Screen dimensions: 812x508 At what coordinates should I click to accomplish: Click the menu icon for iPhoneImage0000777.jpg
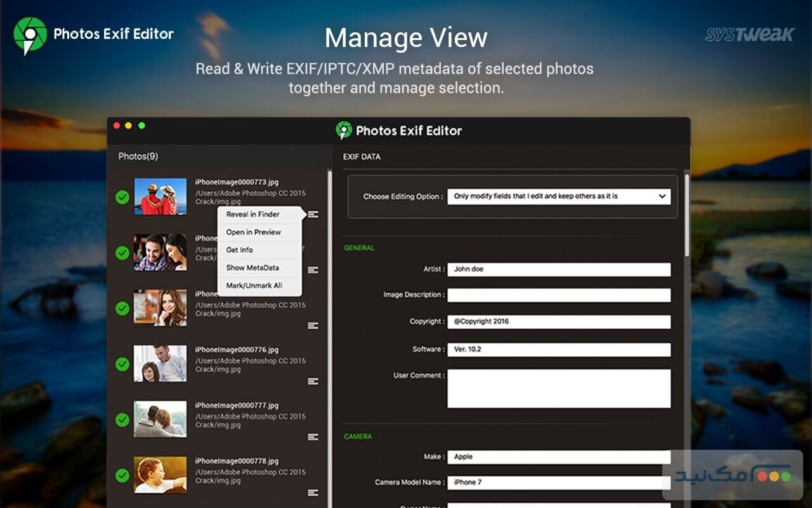(313, 438)
